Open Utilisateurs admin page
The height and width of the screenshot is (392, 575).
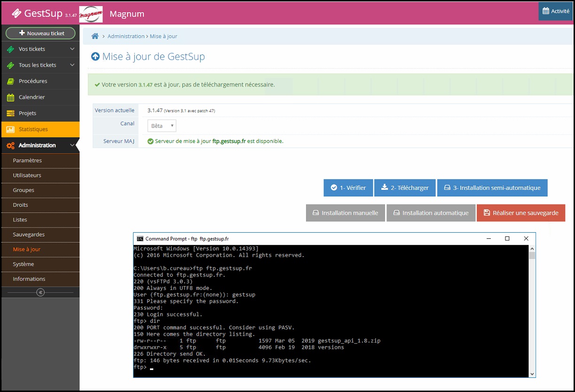tap(27, 175)
